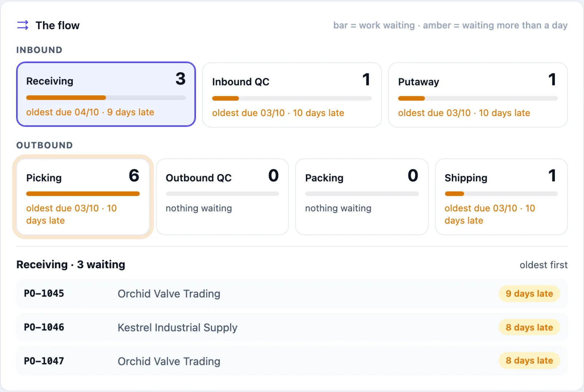Viewport: 584px width, 392px height.
Task: Click oldest due text on Putaway card
Action: click(464, 113)
